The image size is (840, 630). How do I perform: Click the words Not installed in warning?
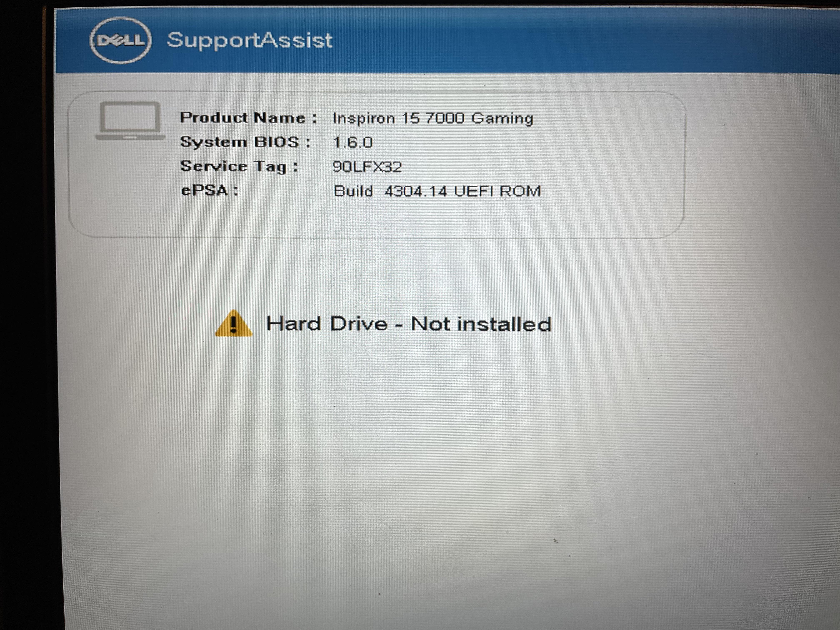[481, 324]
